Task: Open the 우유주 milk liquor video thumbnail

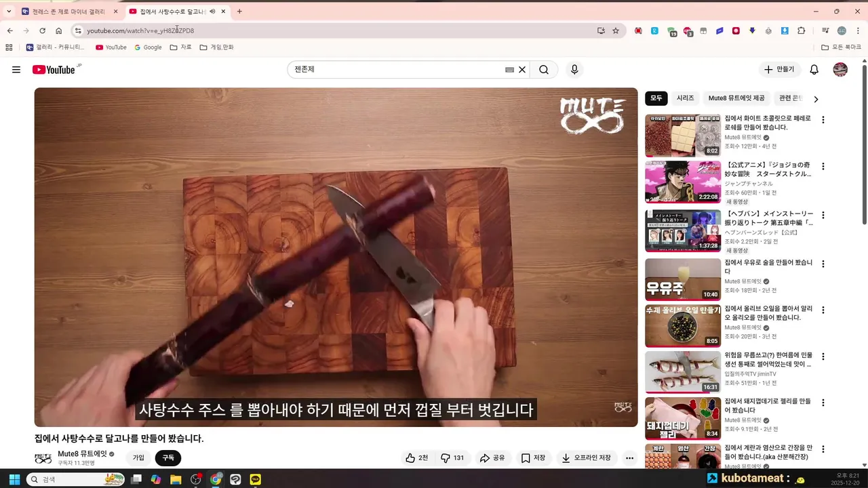Action: pos(683,279)
